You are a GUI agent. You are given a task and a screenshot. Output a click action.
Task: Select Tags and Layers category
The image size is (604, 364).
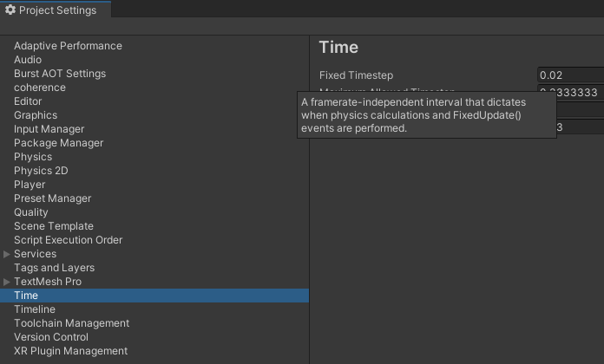[x=54, y=268]
